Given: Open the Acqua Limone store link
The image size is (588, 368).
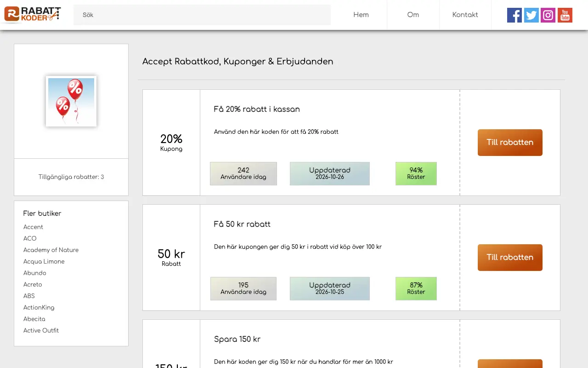Looking at the screenshot, I should [x=44, y=262].
